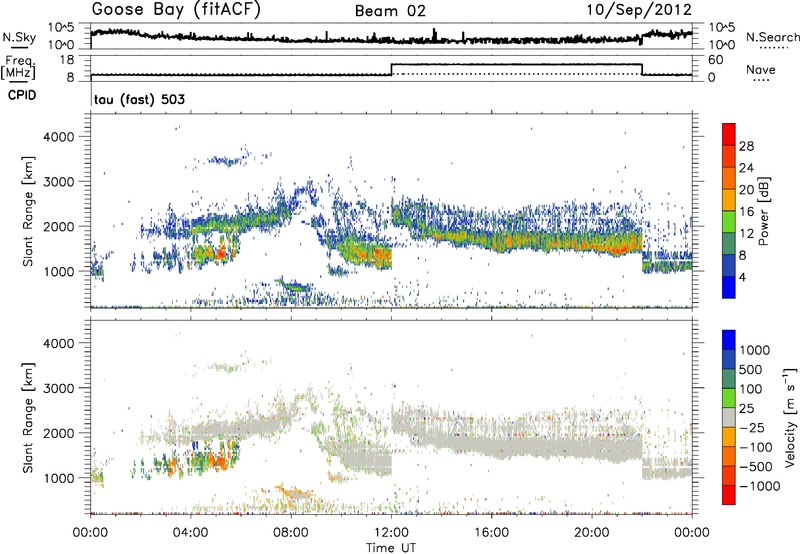Select the 'tau (fast) 503' text
800x554 pixels.
click(139, 99)
